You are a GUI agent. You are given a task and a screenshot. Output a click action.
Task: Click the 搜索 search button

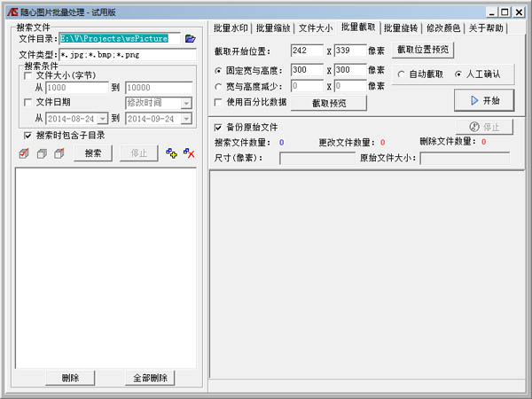tap(92, 154)
